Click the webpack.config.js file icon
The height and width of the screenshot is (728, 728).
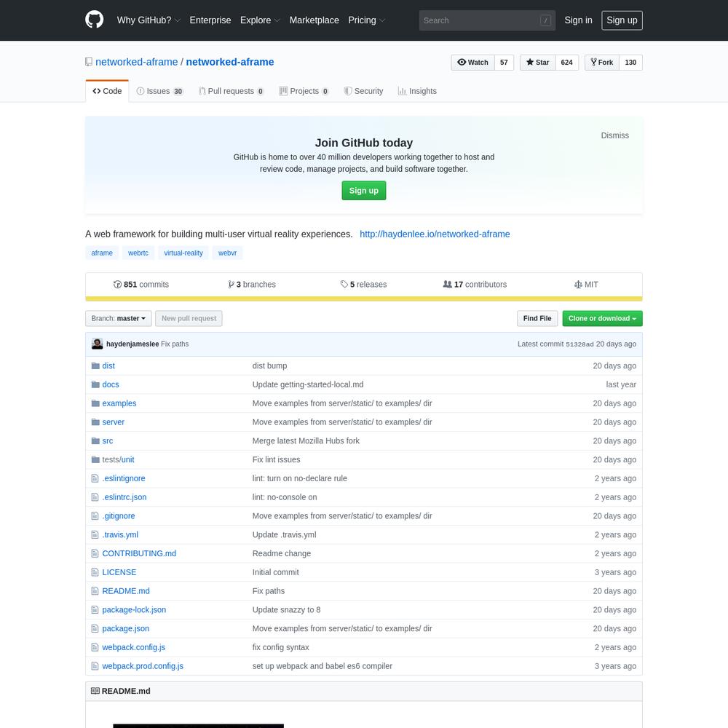95,647
